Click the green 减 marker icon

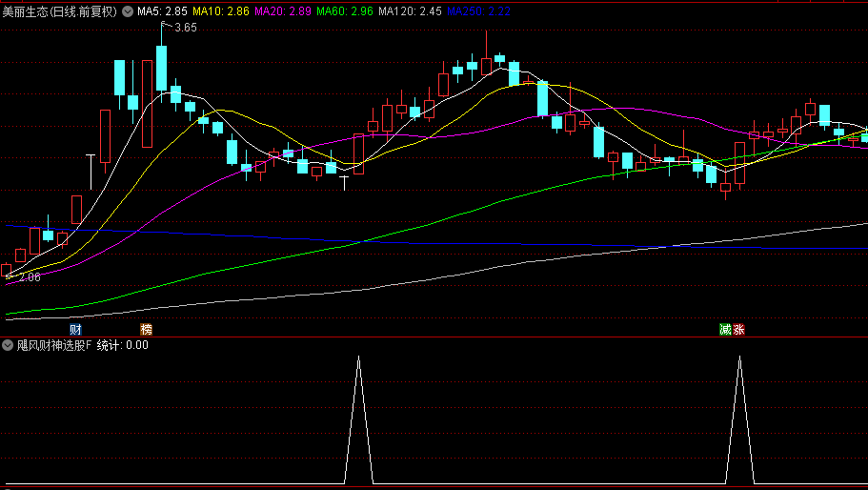pyautogui.click(x=725, y=330)
